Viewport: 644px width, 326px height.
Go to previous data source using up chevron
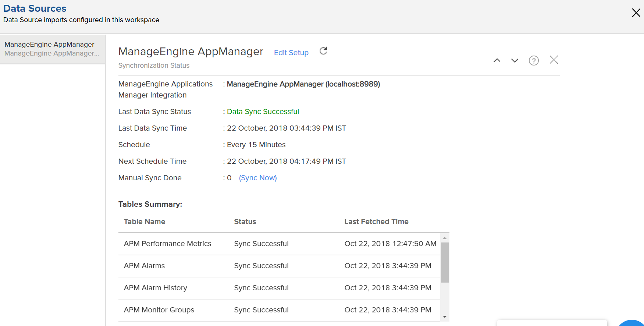[x=497, y=60]
